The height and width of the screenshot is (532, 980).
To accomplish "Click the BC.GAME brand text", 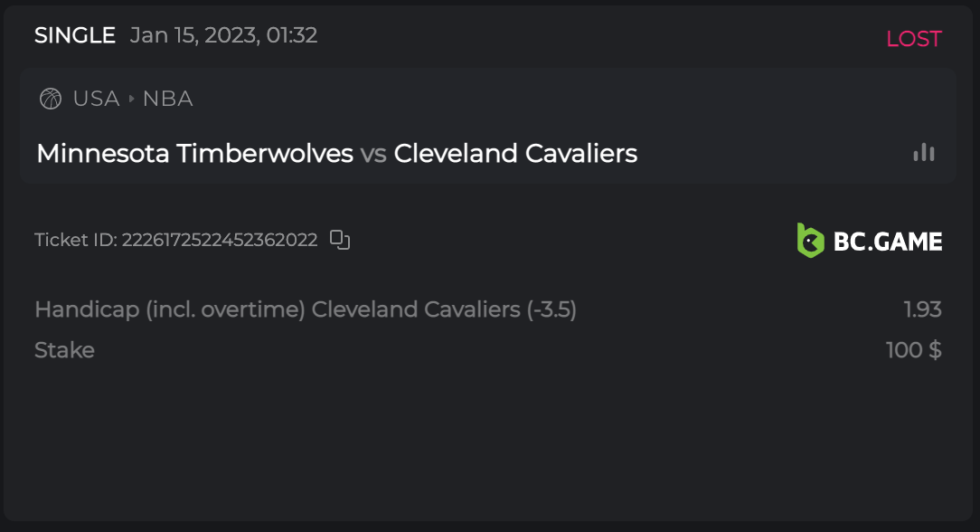I will tap(889, 242).
